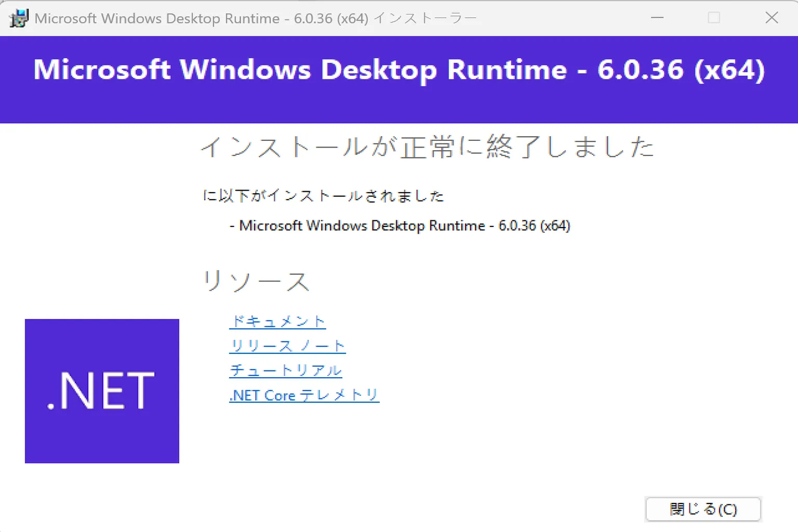Open the .NET Core テレメトリ link

click(x=304, y=395)
